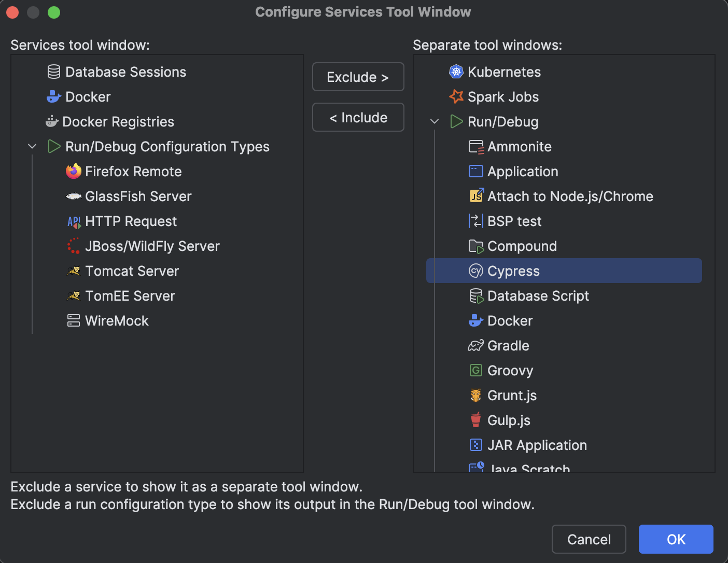The image size is (728, 563).
Task: Click the Attach to Node.js/Chrome icon
Action: coord(475,196)
